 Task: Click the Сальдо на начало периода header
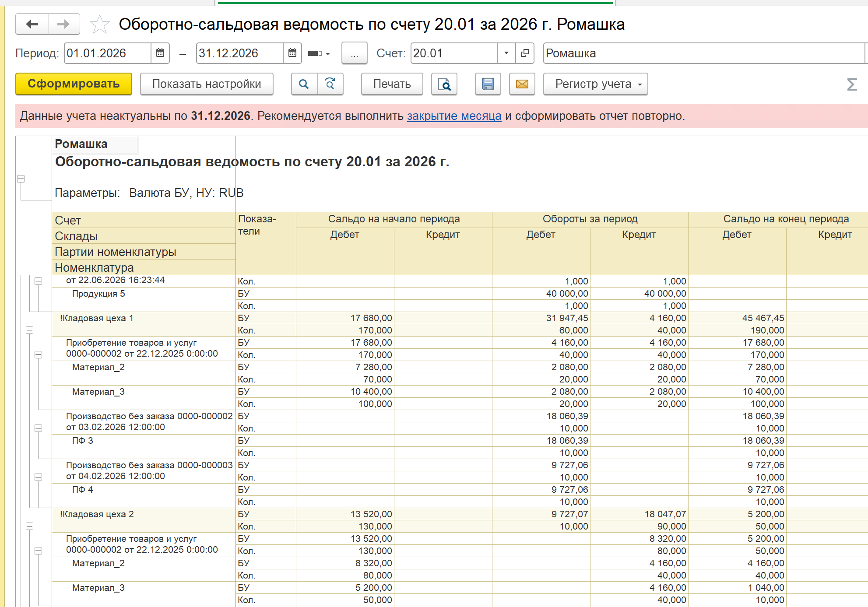[x=394, y=219]
